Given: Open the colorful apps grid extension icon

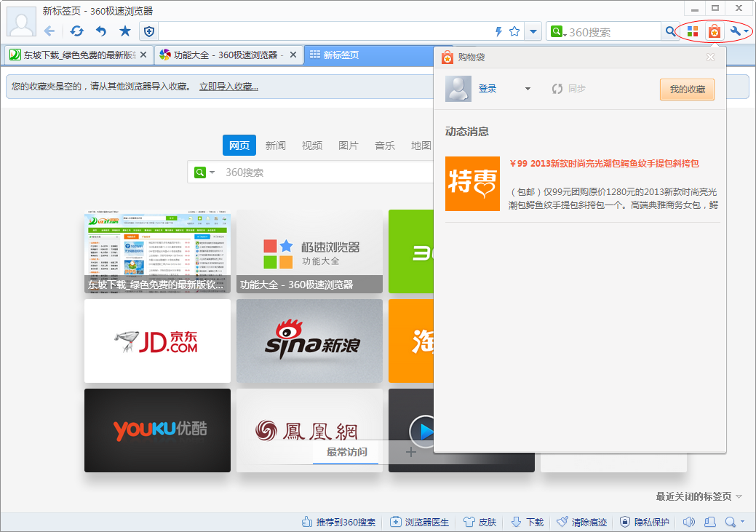Looking at the screenshot, I should pyautogui.click(x=693, y=32).
